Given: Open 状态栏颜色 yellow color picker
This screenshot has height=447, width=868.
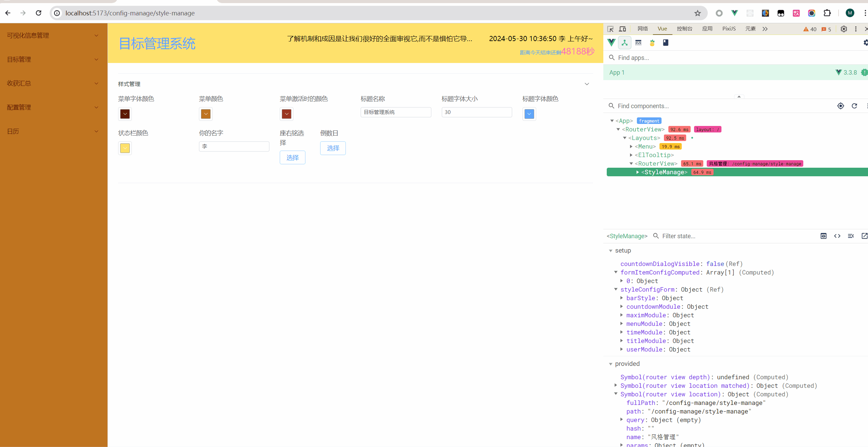Looking at the screenshot, I should pyautogui.click(x=125, y=148).
